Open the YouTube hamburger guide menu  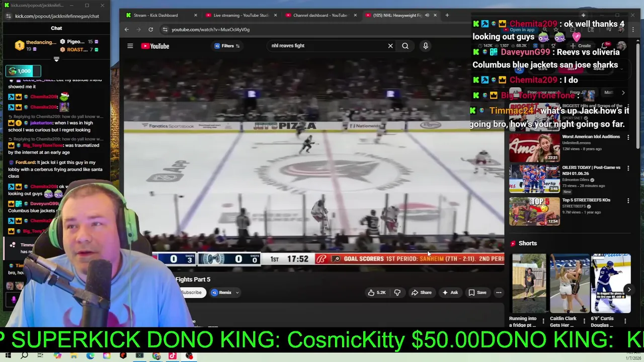click(x=130, y=46)
